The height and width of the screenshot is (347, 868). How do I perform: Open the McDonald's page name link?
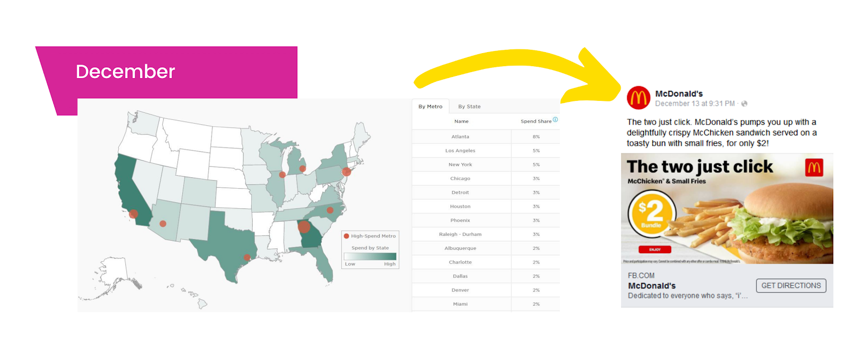[679, 94]
